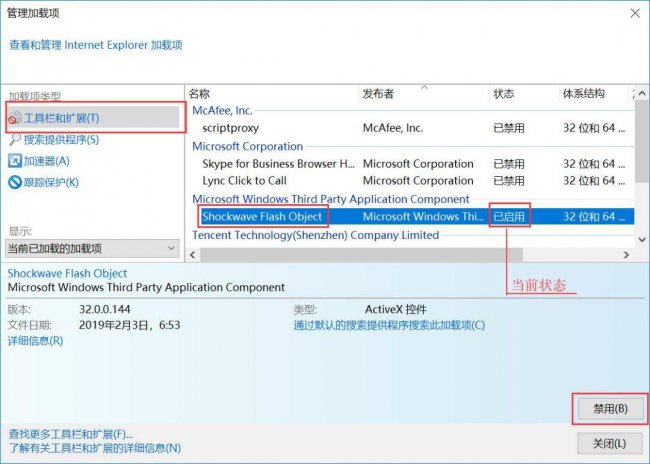650x464 pixels.
Task: Select 工具栏和扩展(T) add-on type
Action: coord(95,118)
